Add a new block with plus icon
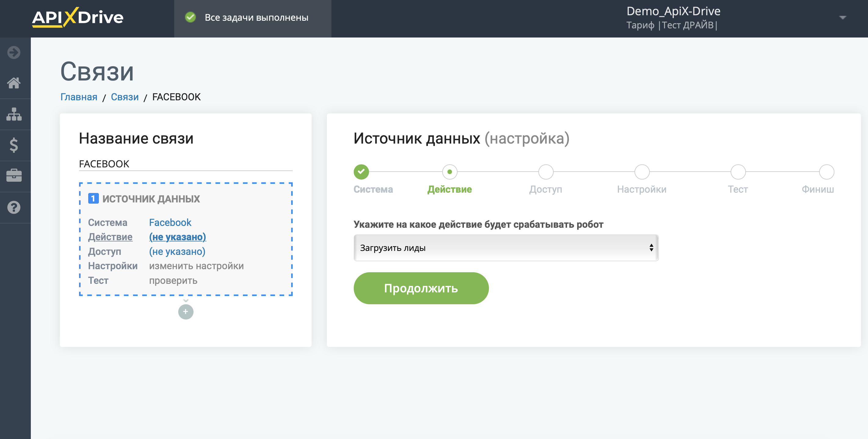868x439 pixels. [186, 312]
